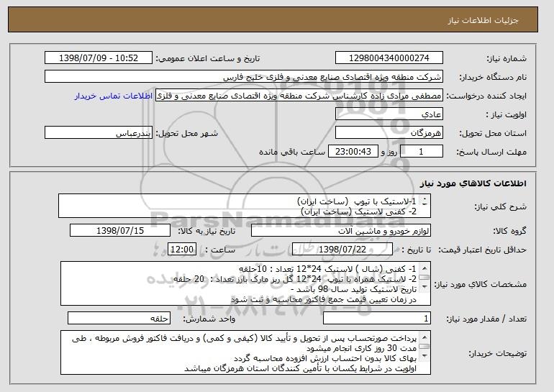Click the ایجاد کننده درخواست field
This screenshot has width=554, height=392.
299,96
